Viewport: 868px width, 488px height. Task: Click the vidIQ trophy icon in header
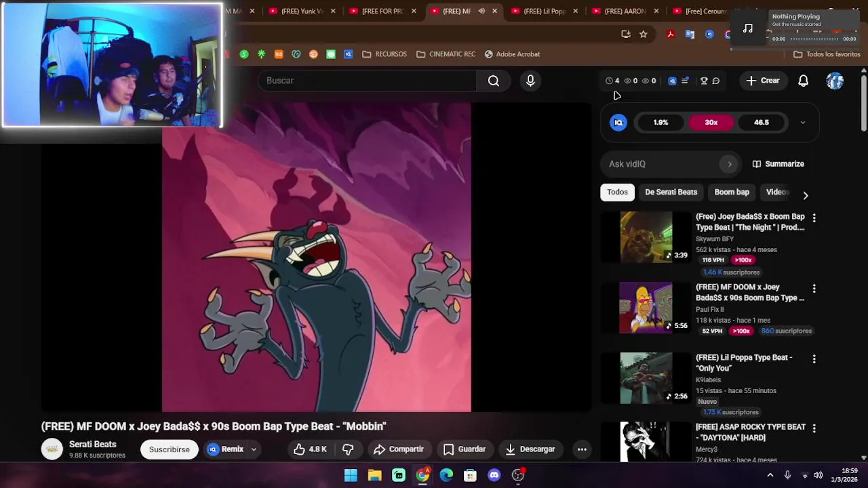pos(704,81)
